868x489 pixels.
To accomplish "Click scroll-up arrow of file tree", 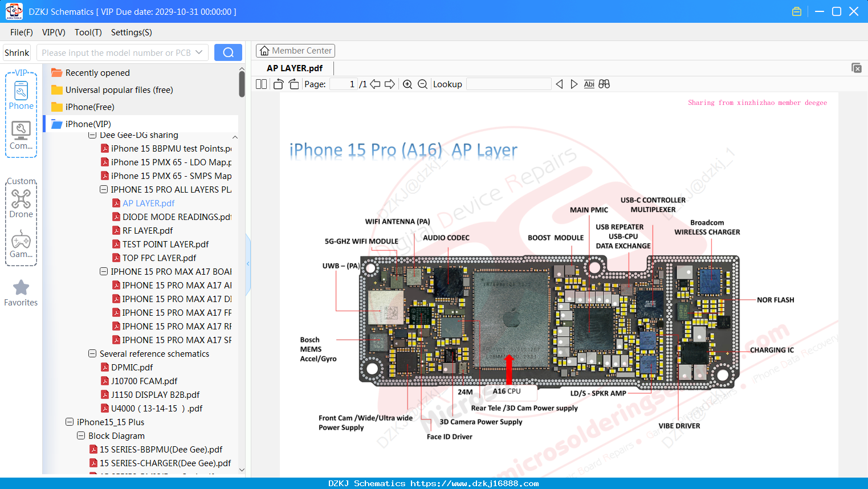I will pos(242,69).
